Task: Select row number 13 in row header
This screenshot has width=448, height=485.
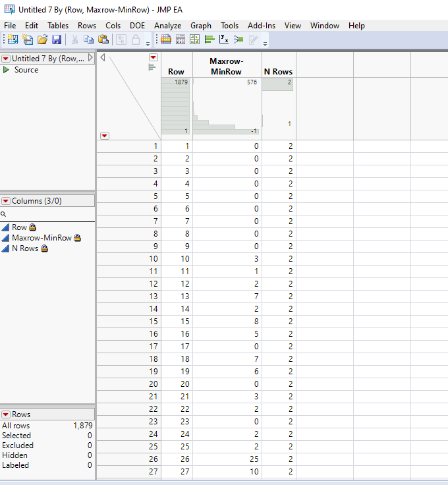Action: tap(129, 297)
